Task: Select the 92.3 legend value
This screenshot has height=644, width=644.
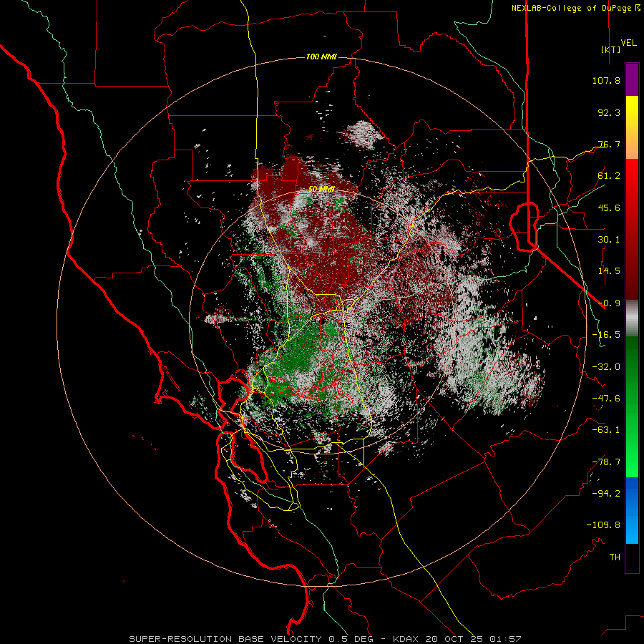Action: (x=609, y=112)
